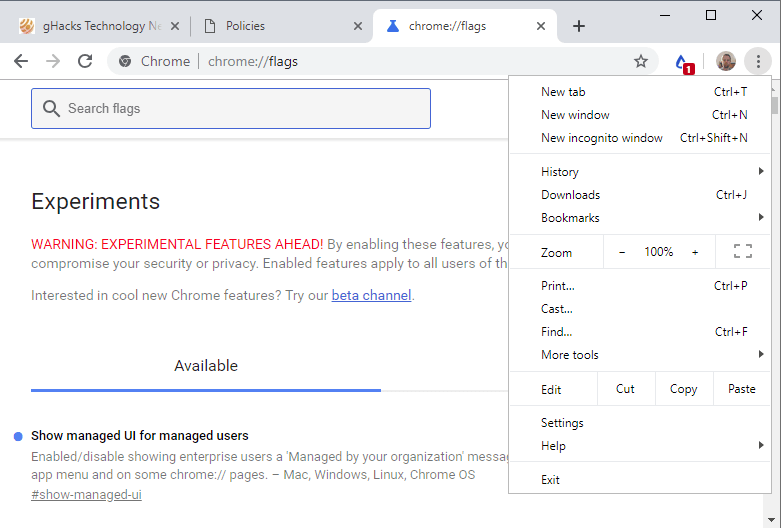The height and width of the screenshot is (528, 781).
Task: Increase zoom with the plus button
Action: (695, 252)
